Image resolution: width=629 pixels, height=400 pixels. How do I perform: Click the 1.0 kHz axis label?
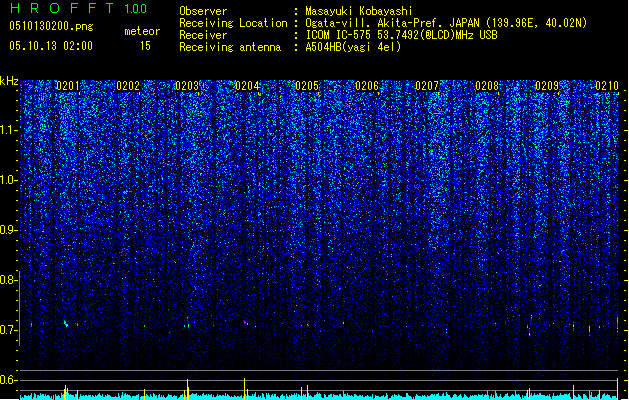pyautogui.click(x=7, y=180)
